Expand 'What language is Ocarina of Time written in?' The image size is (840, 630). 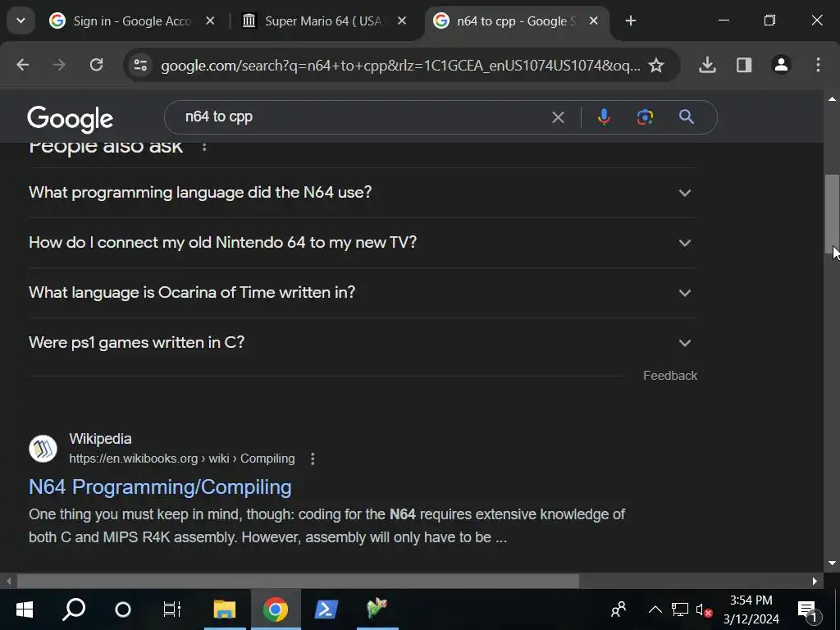pos(363,293)
